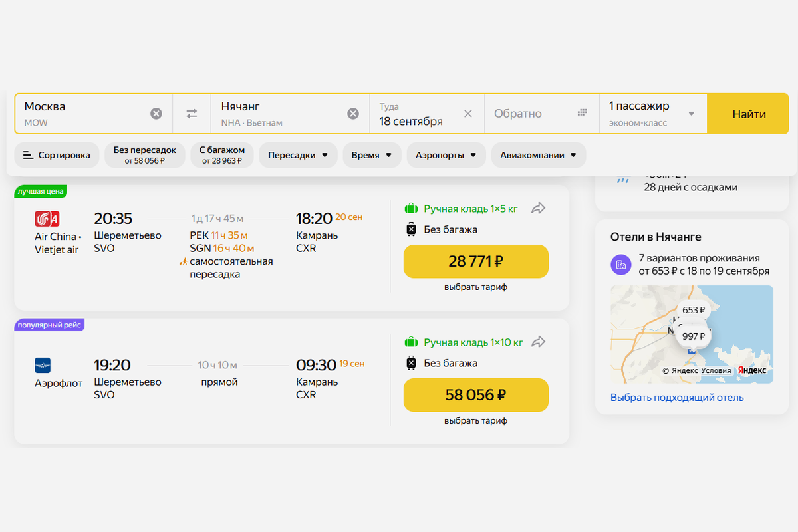Open the Аэропорты filter dropdown

(x=446, y=155)
